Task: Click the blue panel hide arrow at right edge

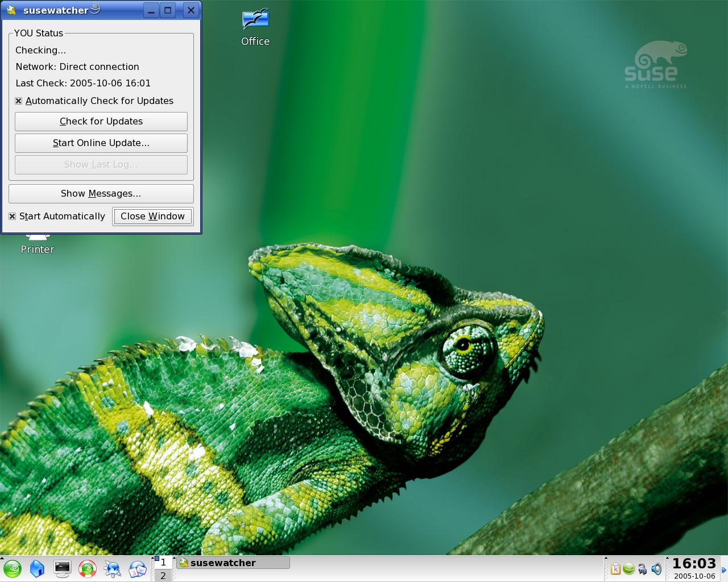Action: pyautogui.click(x=724, y=569)
